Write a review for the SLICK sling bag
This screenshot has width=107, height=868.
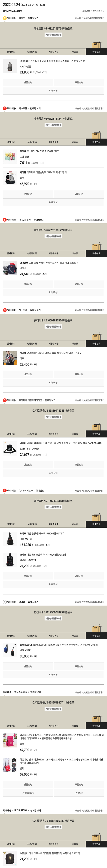pyautogui.click(x=53, y=91)
